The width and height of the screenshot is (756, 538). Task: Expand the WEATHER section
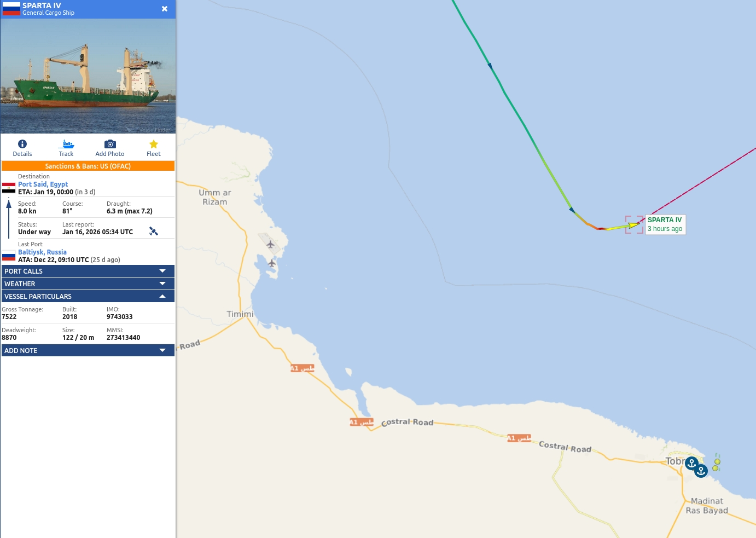(88, 284)
